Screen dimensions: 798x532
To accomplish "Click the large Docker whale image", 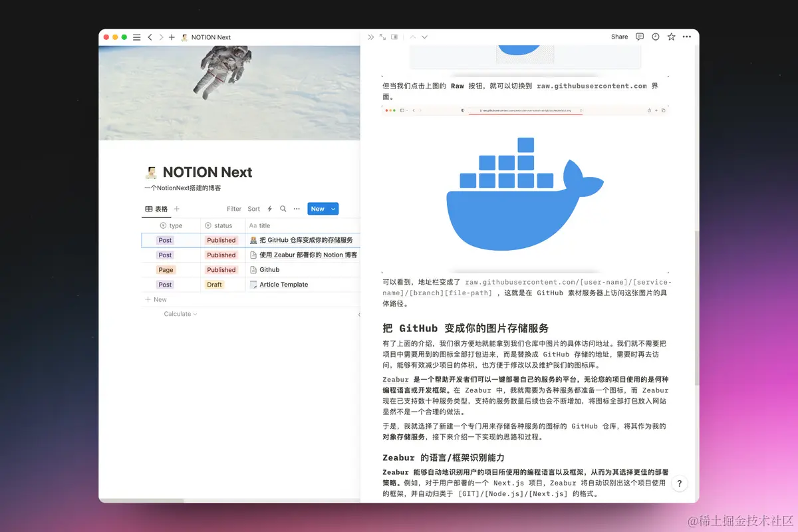I will (x=525, y=194).
